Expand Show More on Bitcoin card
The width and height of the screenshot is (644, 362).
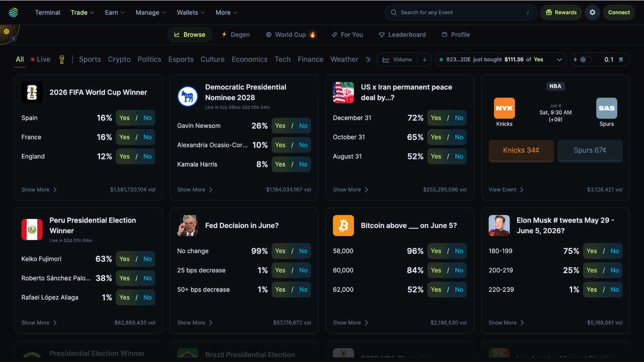click(x=351, y=323)
